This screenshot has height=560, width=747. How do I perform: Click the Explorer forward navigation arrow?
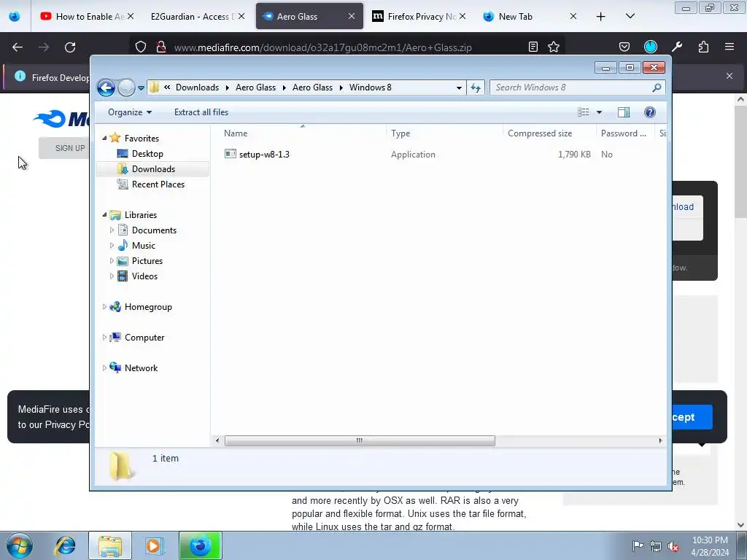[126, 87]
